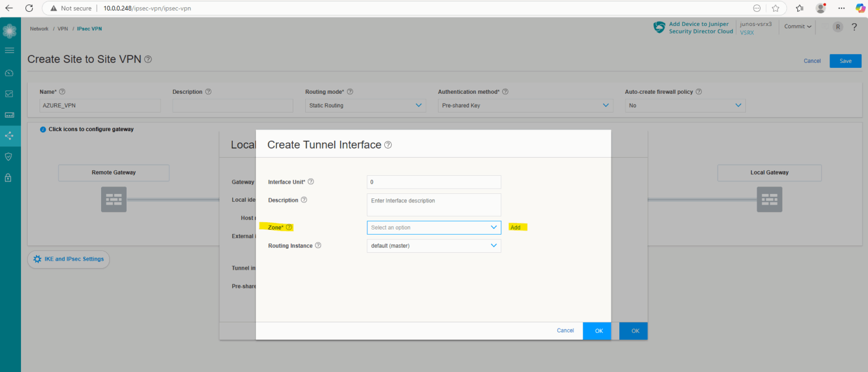Viewport: 868px width, 372px height.
Task: Click the highlighted Zone help tooltip icon
Action: (289, 227)
